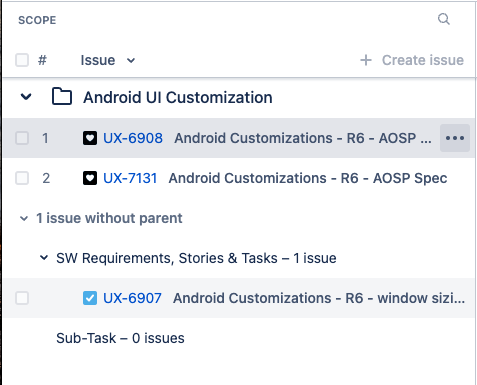
Task: Click the blue task icon beside UX-6907
Action: coord(90,298)
